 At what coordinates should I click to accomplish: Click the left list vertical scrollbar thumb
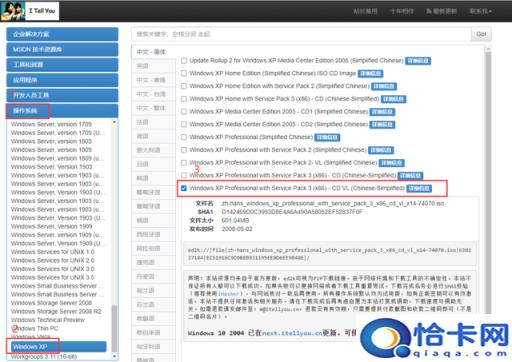pos(114,328)
